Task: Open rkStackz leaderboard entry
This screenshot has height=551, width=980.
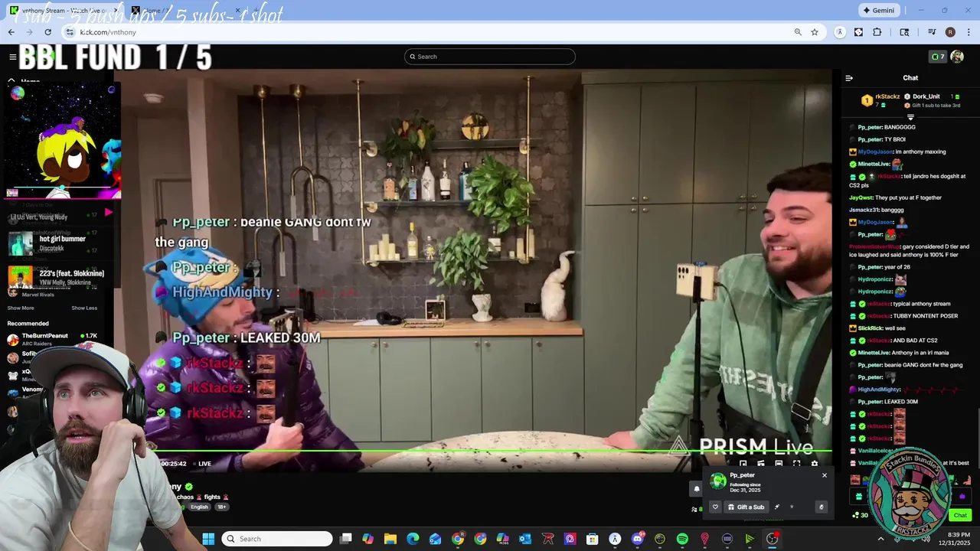Action: [x=881, y=100]
